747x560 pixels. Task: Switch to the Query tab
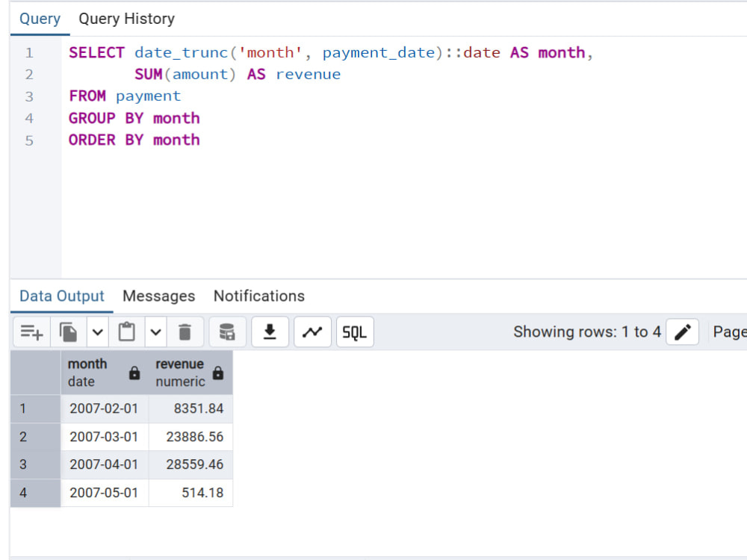[x=40, y=19]
